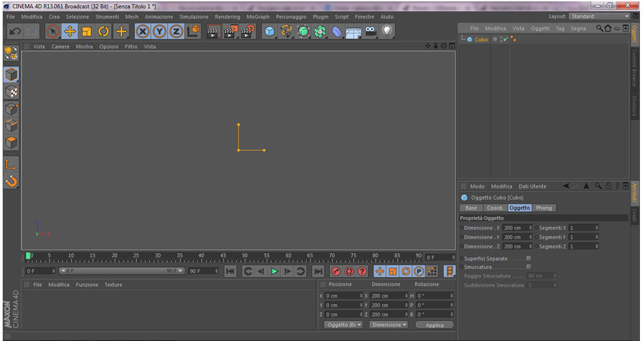Viewport: 644px width, 341px height.
Task: Add a cube primitive object
Action: point(270,31)
